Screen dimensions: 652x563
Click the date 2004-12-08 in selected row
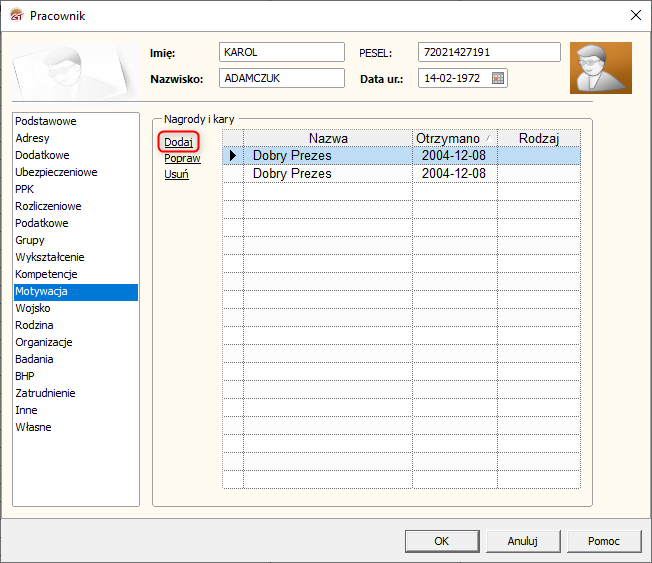454,156
